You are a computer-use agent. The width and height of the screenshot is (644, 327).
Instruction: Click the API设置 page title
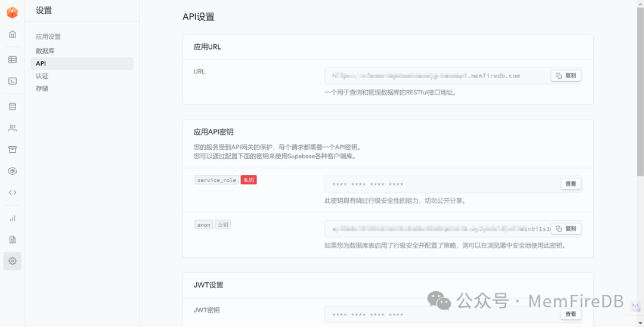pyautogui.click(x=199, y=17)
